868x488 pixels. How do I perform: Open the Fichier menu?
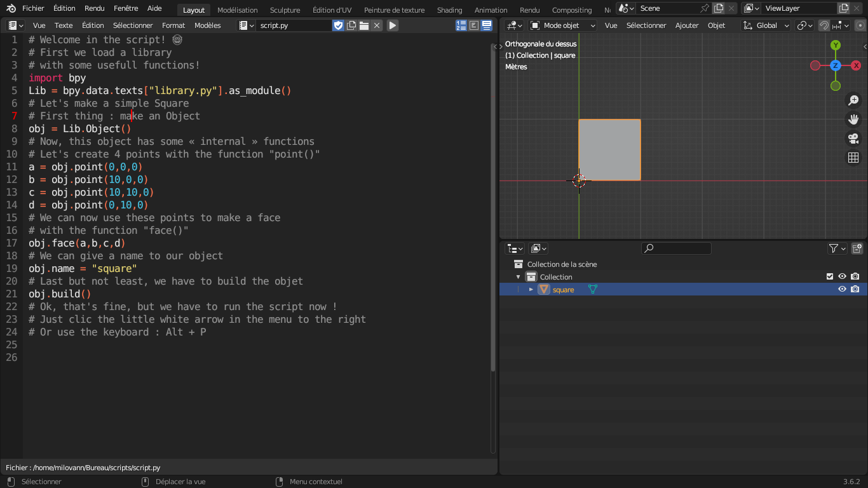(x=33, y=8)
